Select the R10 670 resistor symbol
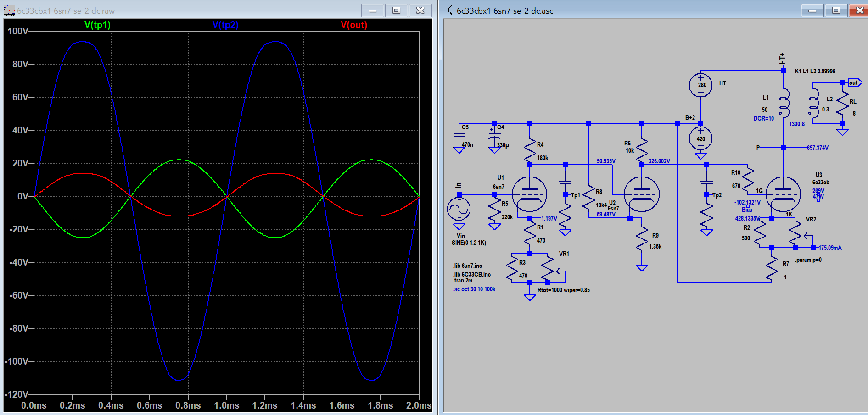Image resolution: width=868 pixels, height=415 pixels. [748, 180]
